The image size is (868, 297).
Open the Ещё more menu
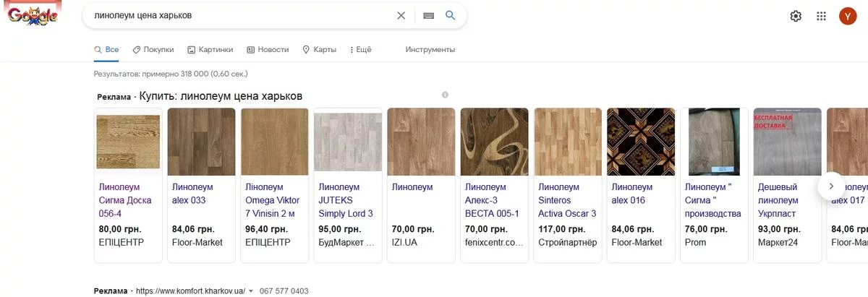tap(360, 50)
